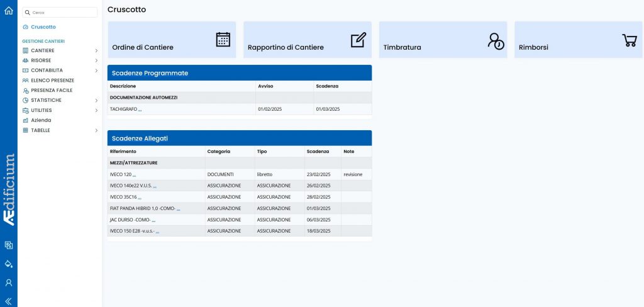Open the Azienda menu entry
This screenshot has width=644, height=307.
41,120
